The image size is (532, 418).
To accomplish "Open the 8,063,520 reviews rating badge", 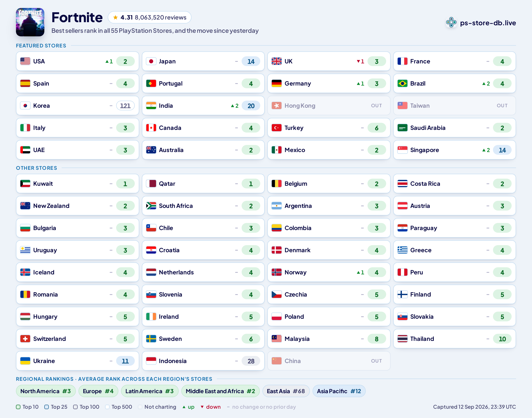I will (150, 17).
